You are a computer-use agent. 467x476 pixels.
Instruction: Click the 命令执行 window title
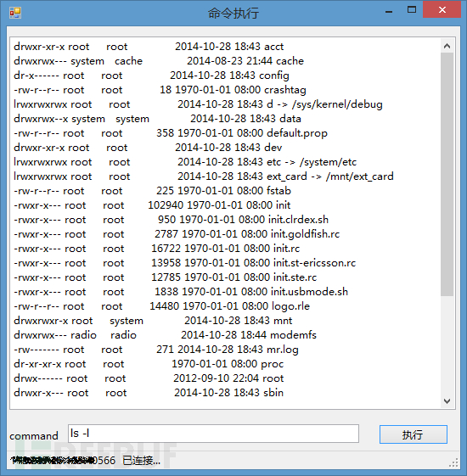[x=233, y=14]
